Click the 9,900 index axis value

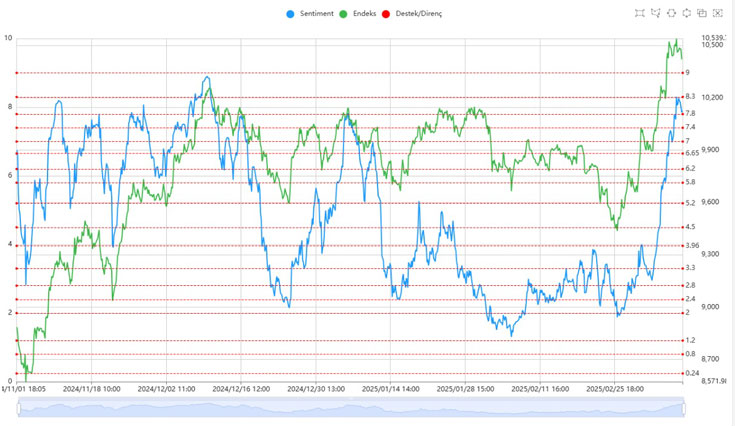click(710, 149)
